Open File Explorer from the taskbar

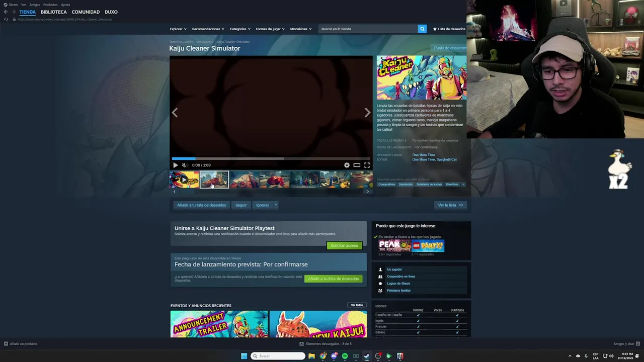point(311,356)
